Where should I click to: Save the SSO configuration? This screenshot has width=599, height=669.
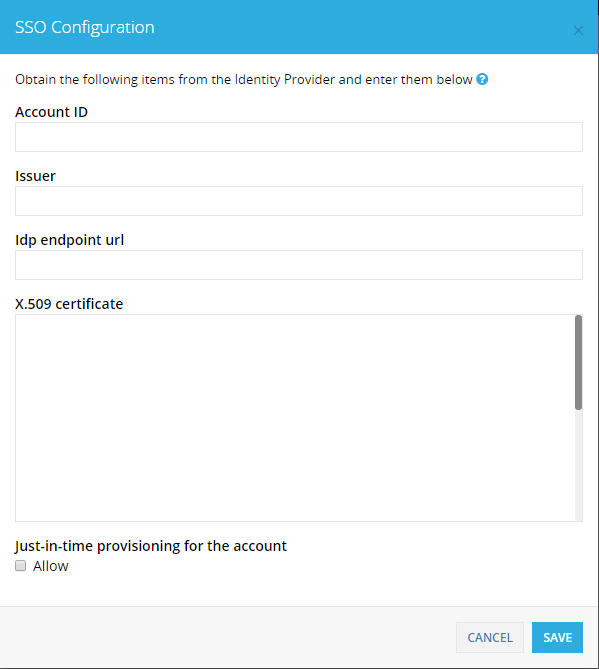[x=557, y=637]
